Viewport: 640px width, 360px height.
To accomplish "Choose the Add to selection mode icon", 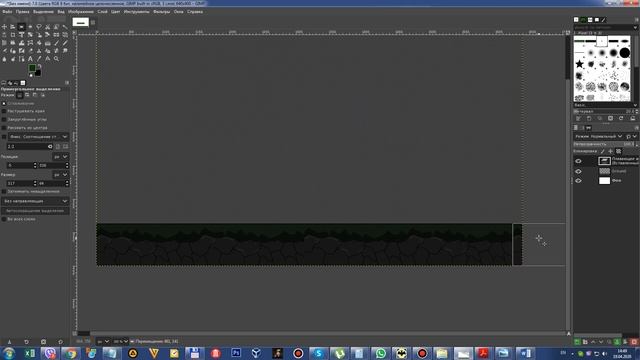I will [x=27, y=95].
